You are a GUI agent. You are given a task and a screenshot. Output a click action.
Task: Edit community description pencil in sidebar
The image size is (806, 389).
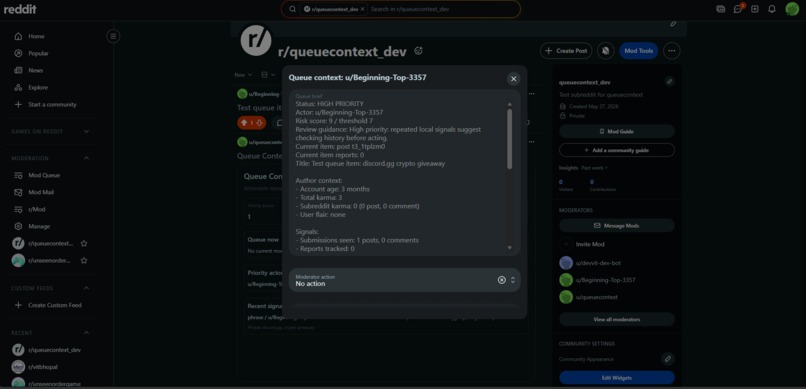[x=669, y=82]
